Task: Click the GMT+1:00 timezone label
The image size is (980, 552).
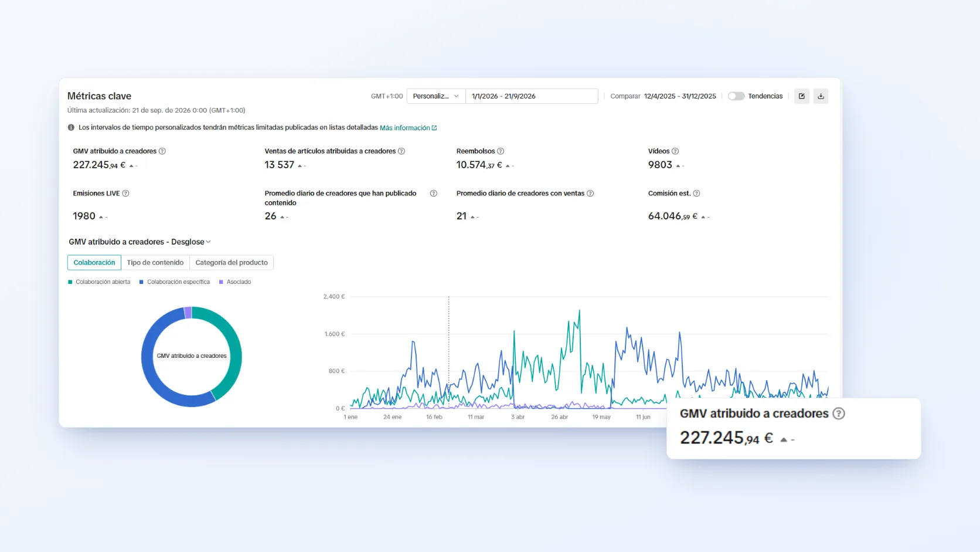Action: click(387, 96)
